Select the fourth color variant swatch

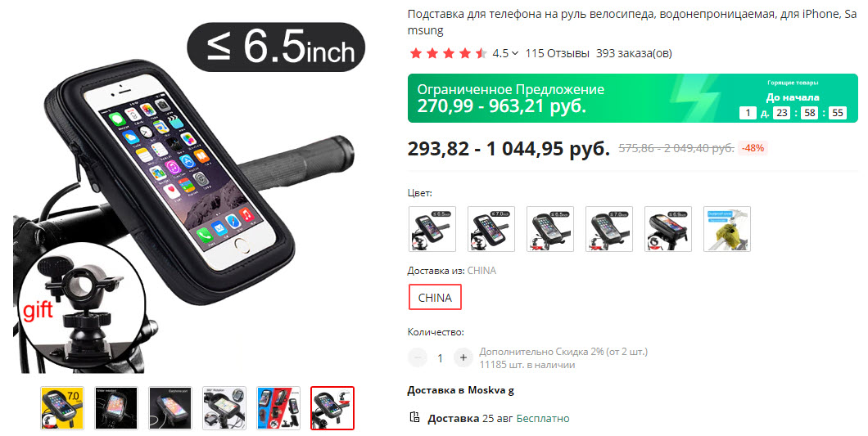609,229
